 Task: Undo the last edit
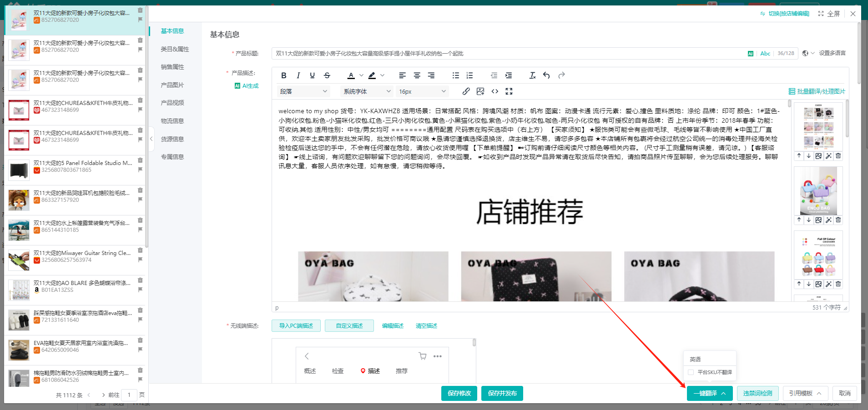tap(546, 75)
